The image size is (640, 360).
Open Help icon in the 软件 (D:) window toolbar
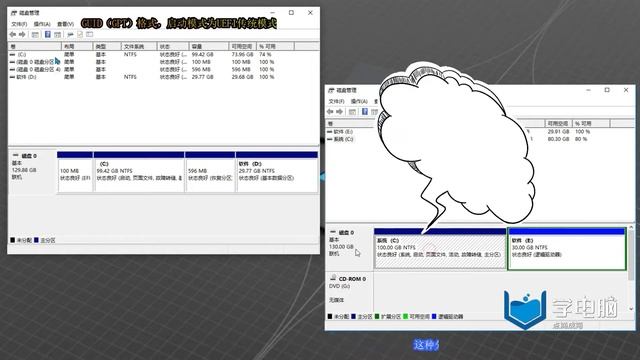tap(47, 35)
